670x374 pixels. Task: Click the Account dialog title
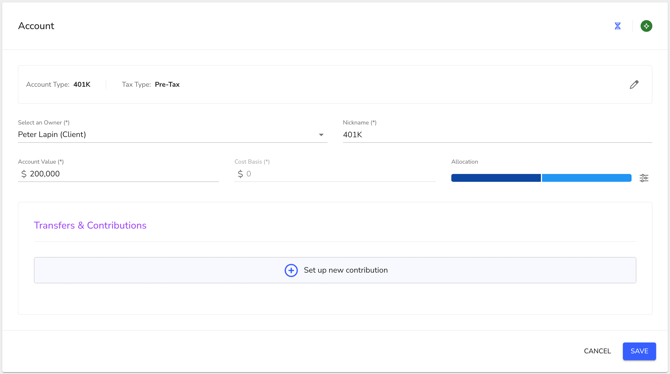click(36, 26)
